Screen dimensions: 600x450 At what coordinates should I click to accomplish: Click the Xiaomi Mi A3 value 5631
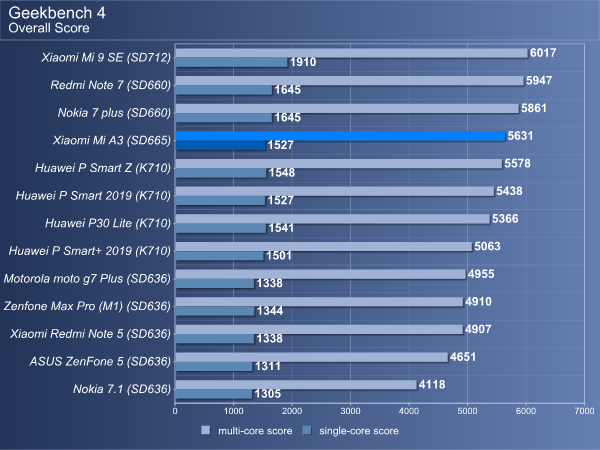coord(520,136)
